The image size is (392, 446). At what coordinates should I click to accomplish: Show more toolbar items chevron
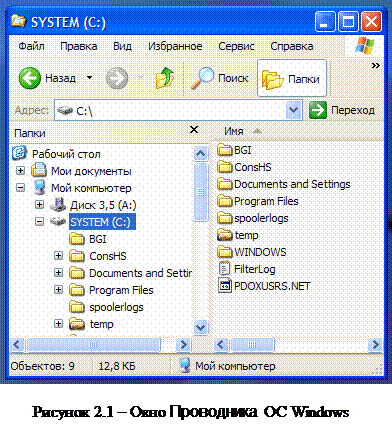point(376,66)
